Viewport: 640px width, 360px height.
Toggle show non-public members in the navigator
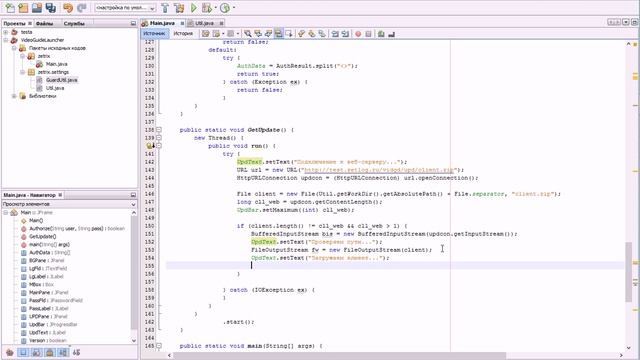pos(50,352)
